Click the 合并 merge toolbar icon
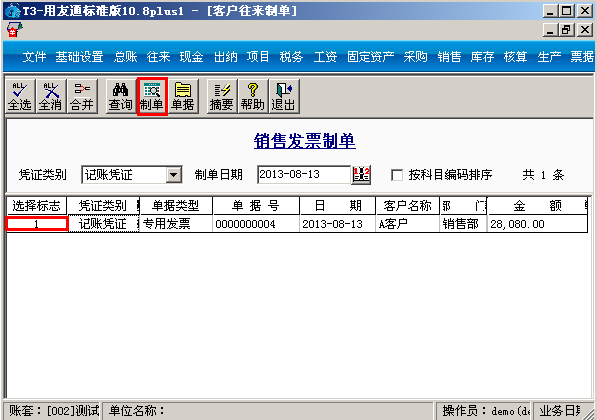This screenshot has height=420, width=597. click(82, 96)
